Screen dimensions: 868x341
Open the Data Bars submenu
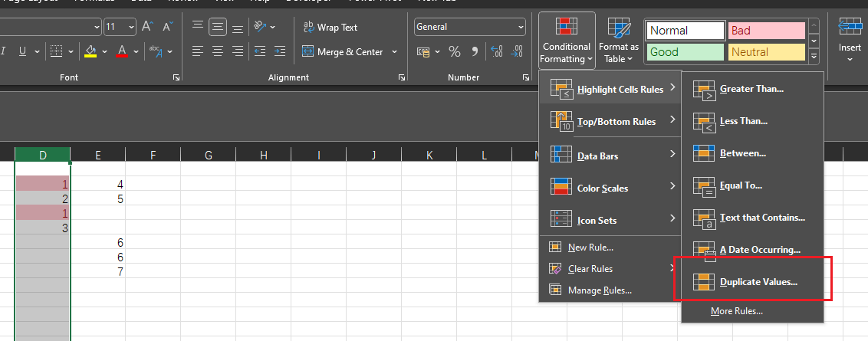point(610,155)
